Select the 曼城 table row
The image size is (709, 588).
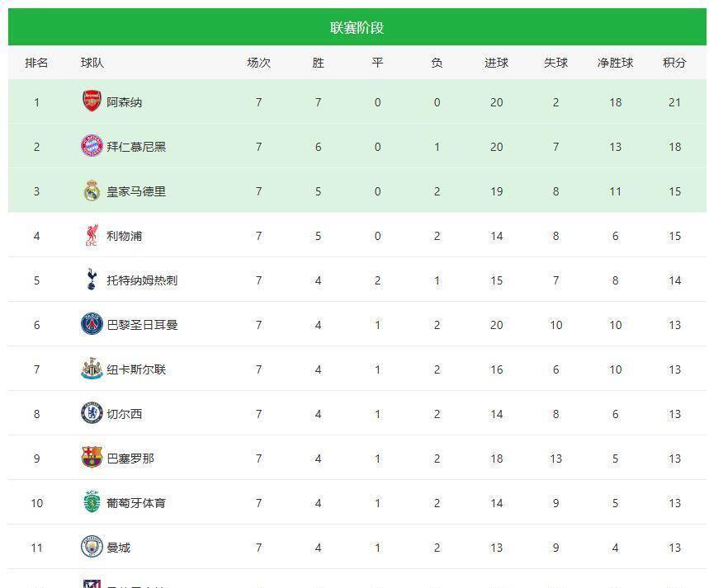pyautogui.click(x=355, y=547)
